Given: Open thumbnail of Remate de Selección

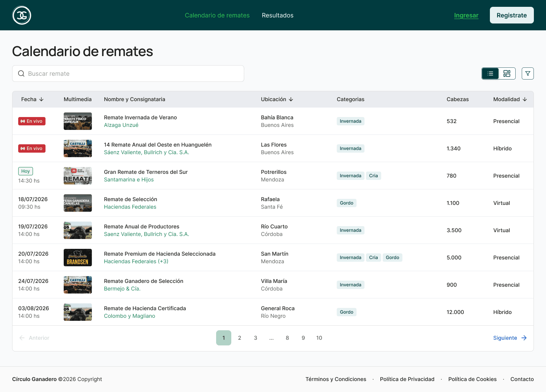Looking at the screenshot, I should [x=78, y=203].
